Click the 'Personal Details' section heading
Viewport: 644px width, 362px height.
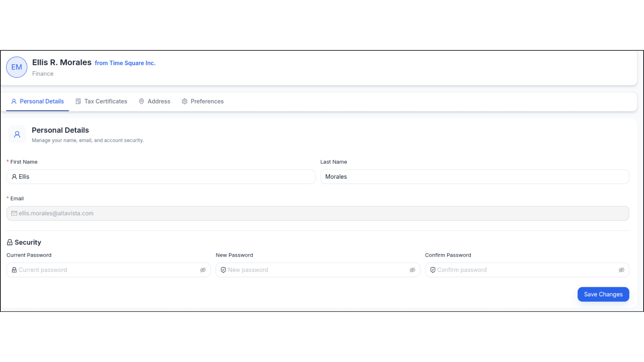[x=60, y=130]
